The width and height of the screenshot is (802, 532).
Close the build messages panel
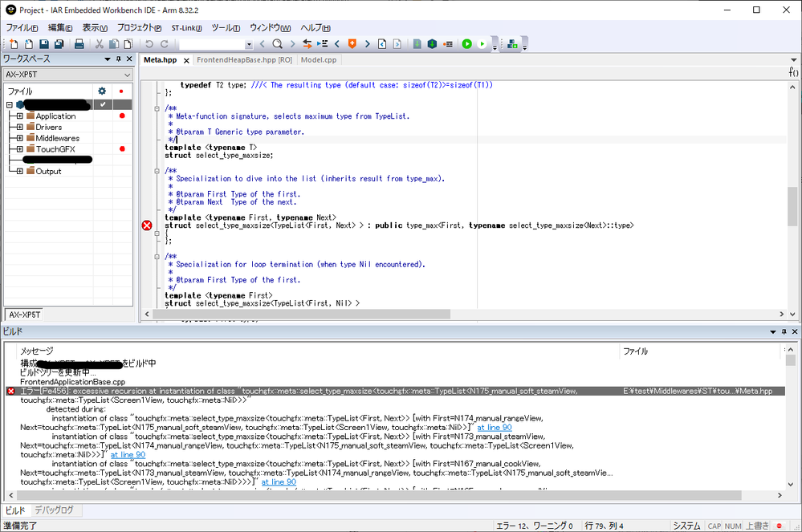(795, 331)
